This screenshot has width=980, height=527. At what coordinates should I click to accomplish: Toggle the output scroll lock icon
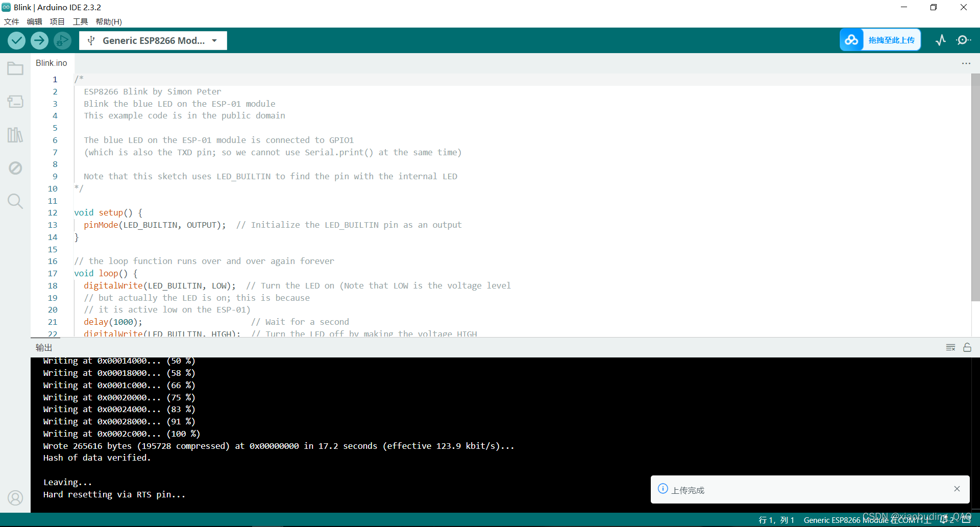pos(967,347)
